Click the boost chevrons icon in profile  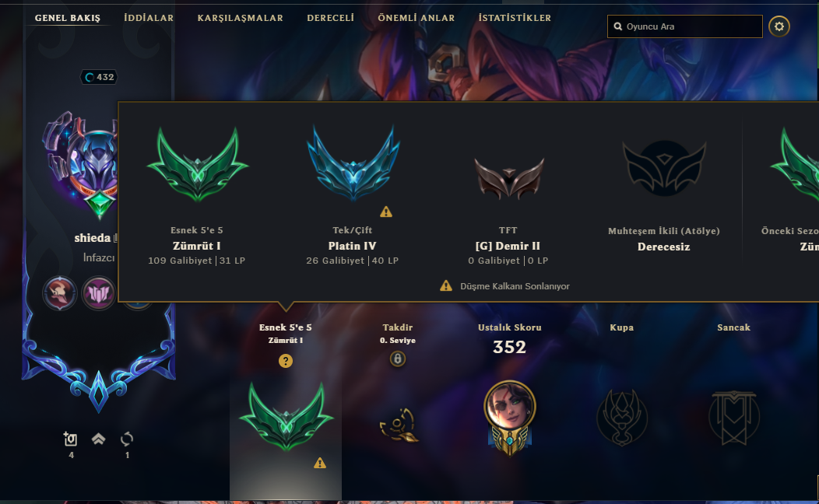(x=98, y=439)
